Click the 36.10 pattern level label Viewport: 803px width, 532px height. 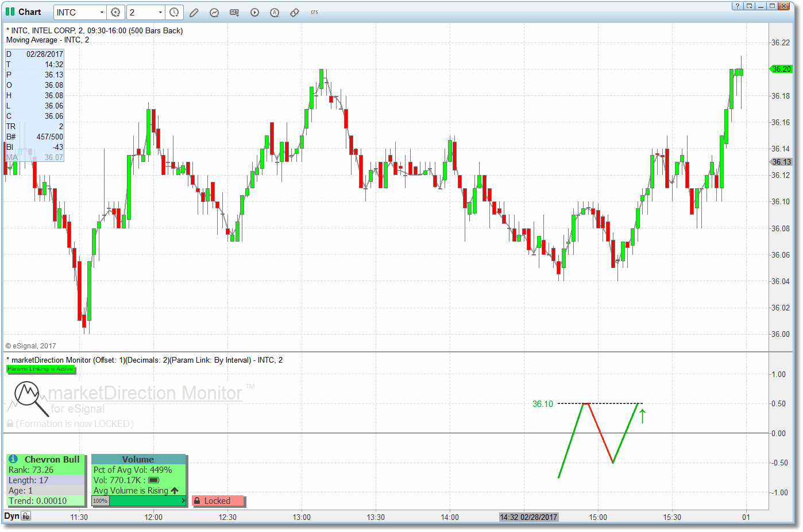click(x=543, y=403)
